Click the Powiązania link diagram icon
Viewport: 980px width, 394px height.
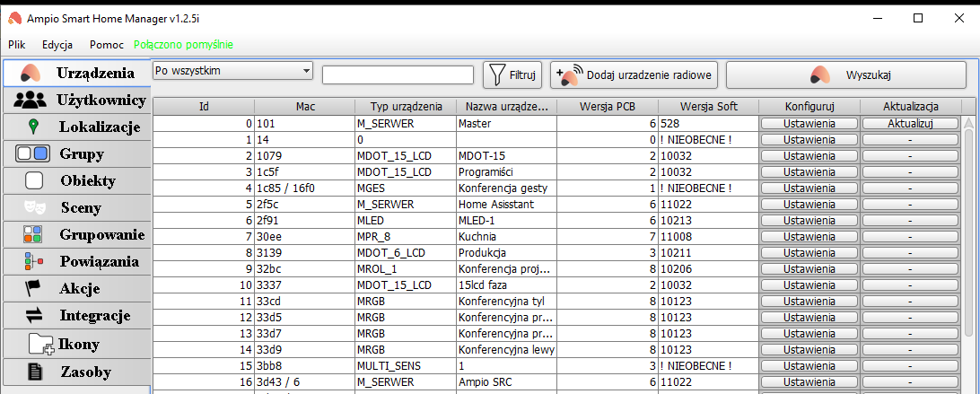(x=34, y=261)
